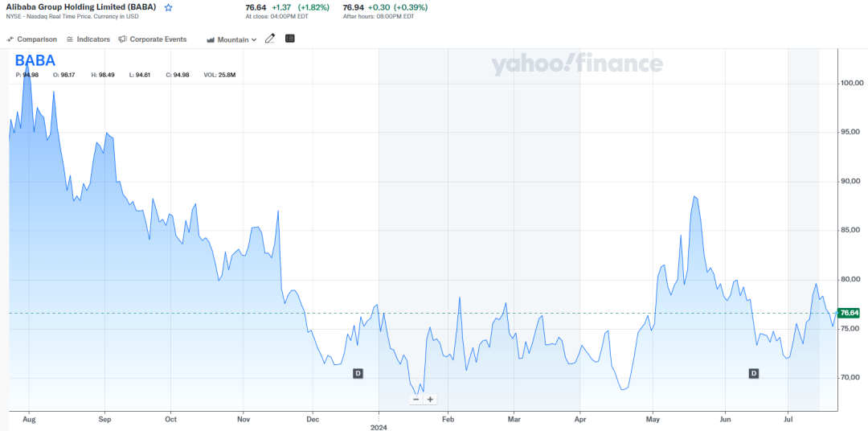Zoom in using the plus button

point(430,400)
